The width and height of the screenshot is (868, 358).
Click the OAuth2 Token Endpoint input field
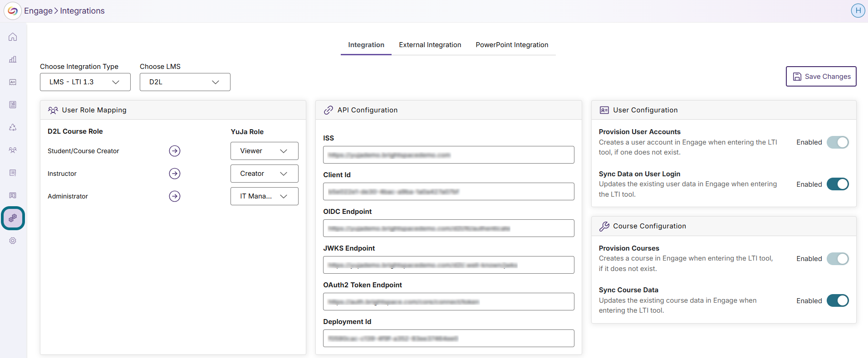449,302
